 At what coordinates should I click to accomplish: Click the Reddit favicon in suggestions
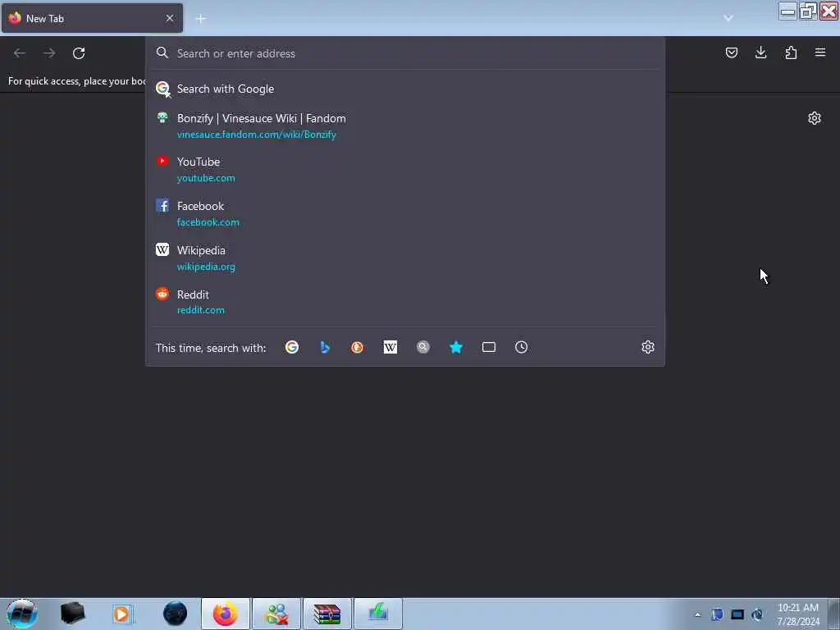pyautogui.click(x=162, y=294)
